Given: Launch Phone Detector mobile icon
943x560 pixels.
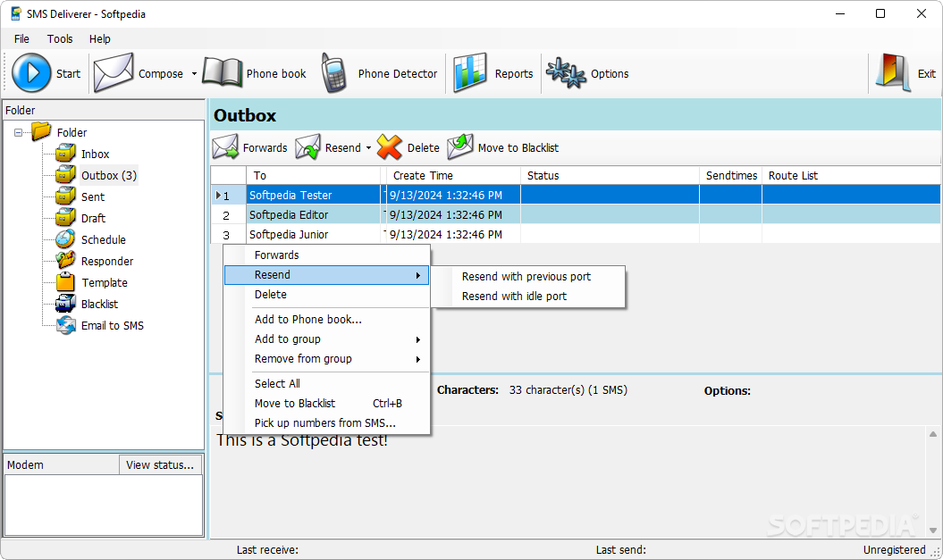Looking at the screenshot, I should pyautogui.click(x=333, y=72).
